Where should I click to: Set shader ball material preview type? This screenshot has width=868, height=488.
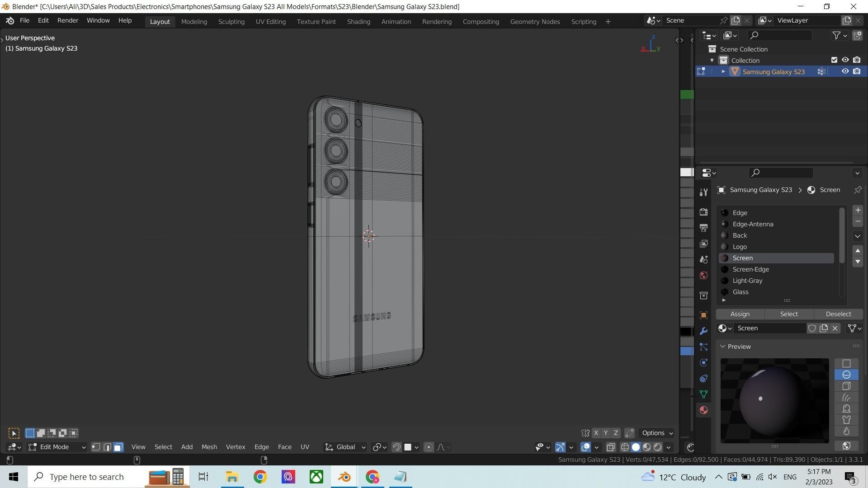tap(846, 408)
